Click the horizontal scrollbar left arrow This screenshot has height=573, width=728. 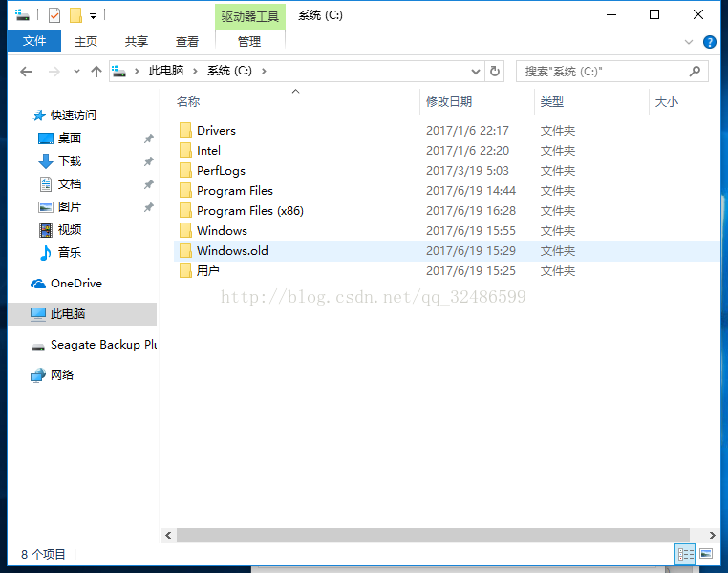click(168, 536)
